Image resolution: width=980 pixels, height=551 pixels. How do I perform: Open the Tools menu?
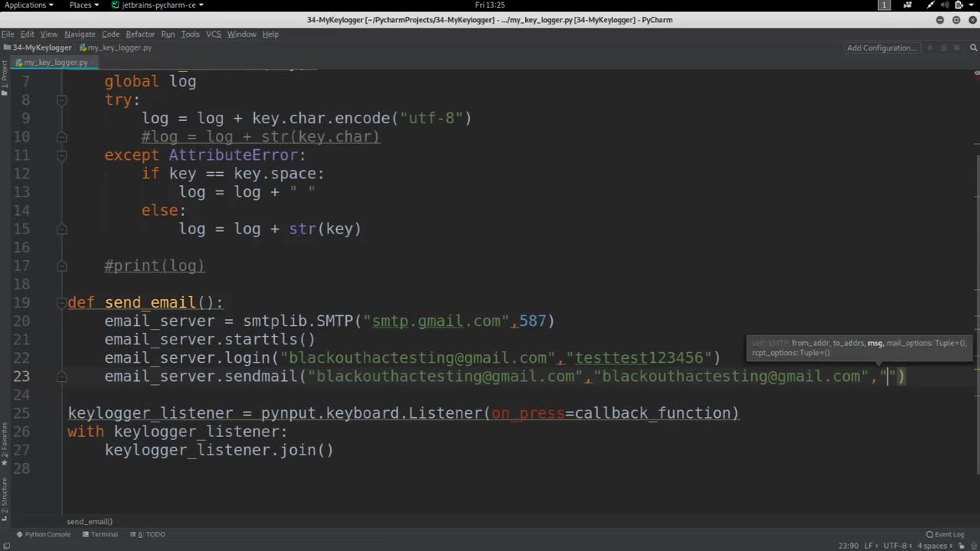click(x=190, y=34)
